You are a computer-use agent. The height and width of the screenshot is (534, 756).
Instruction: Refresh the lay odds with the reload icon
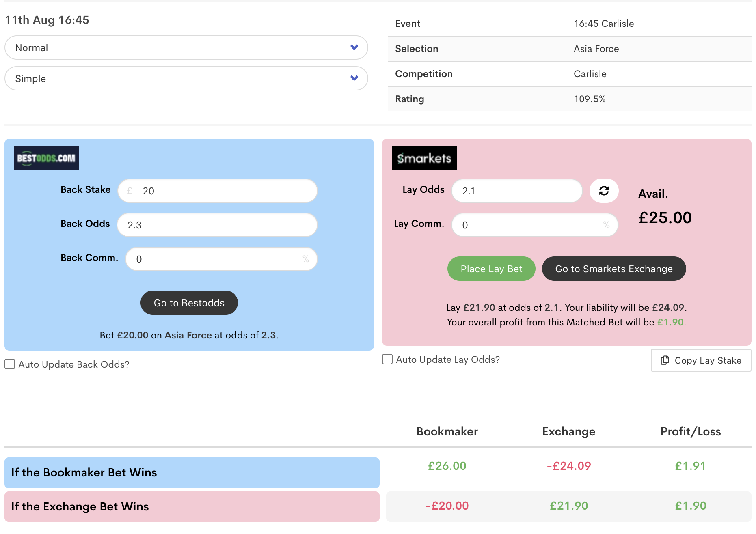604,191
